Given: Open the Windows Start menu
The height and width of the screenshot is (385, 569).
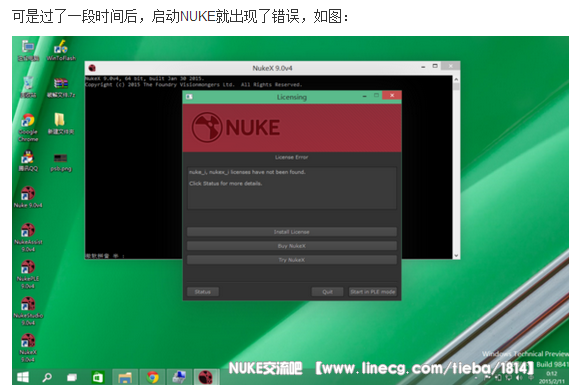Looking at the screenshot, I should tap(23, 377).
